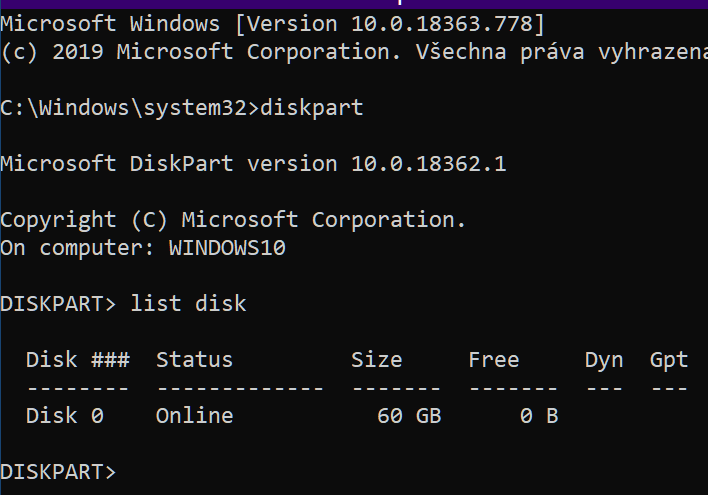This screenshot has height=495, width=708.
Task: Click the '0 B' free space value
Action: [539, 416]
